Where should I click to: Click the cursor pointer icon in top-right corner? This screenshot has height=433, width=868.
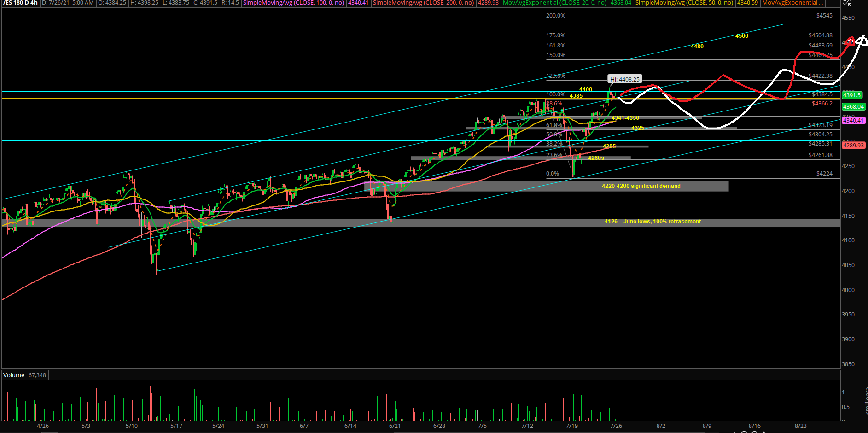point(850,5)
